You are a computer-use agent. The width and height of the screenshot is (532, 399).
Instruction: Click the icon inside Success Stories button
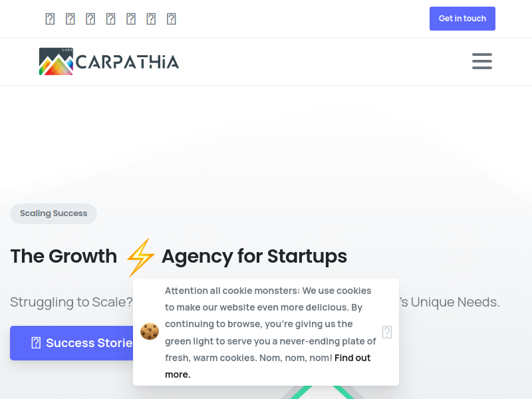coord(36,343)
